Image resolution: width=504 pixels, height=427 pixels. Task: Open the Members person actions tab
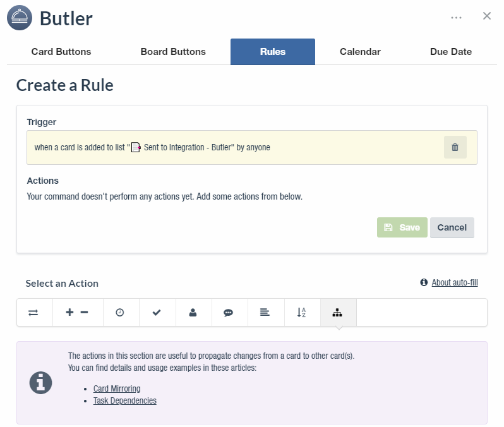pyautogui.click(x=193, y=312)
